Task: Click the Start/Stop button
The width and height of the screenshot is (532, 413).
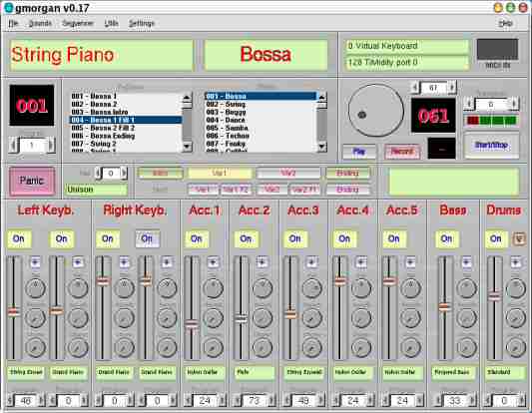Action: [x=491, y=146]
